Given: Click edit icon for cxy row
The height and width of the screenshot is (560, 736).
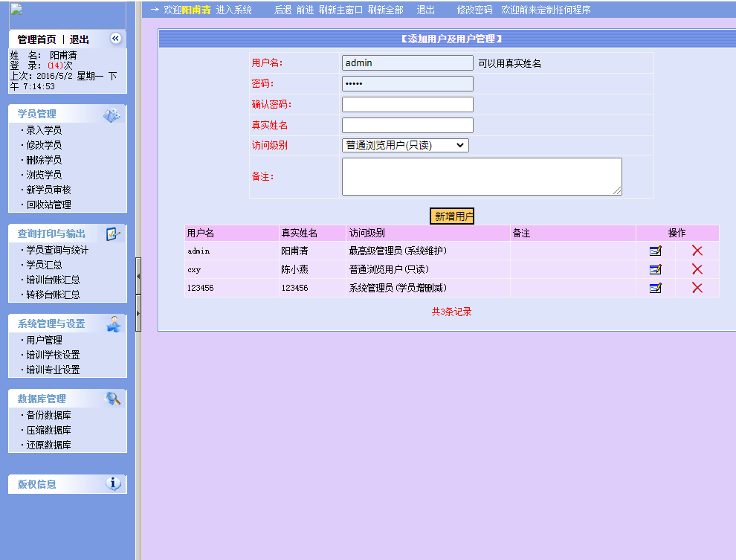Looking at the screenshot, I should click(x=655, y=269).
